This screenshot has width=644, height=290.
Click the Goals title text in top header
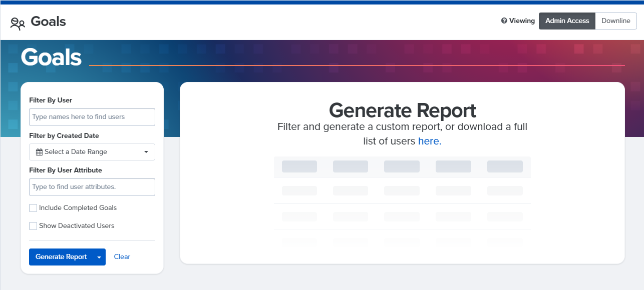48,21
